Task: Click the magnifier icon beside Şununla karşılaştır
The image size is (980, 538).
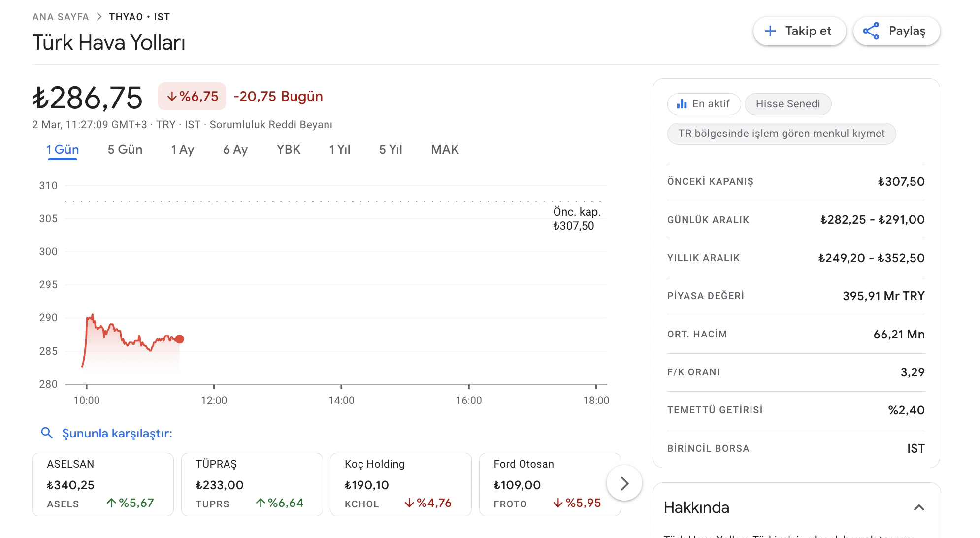Action: (x=47, y=433)
